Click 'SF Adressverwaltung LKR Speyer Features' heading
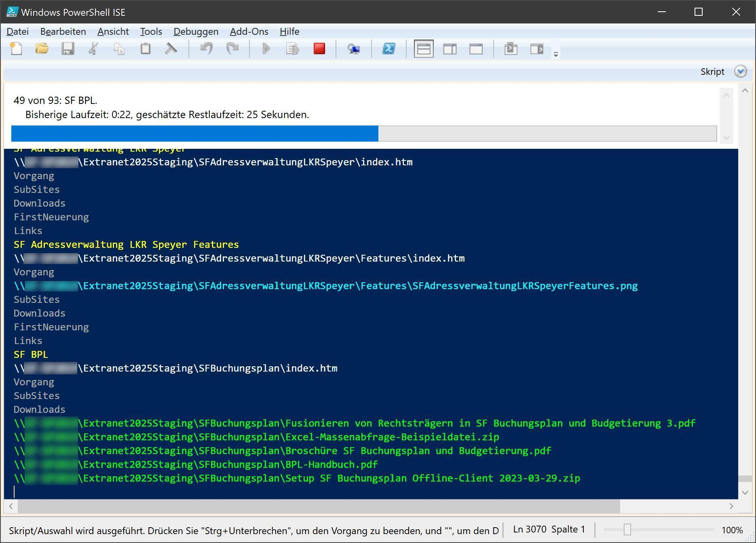 tap(126, 245)
